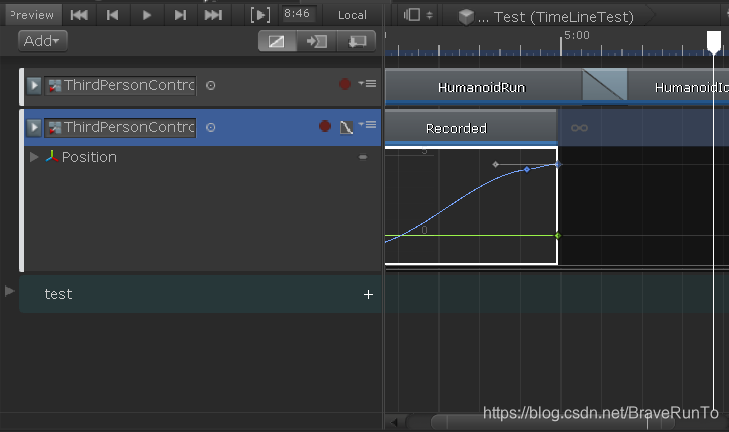Select the Mix edit mode icon
729x432 pixels.
(277, 41)
